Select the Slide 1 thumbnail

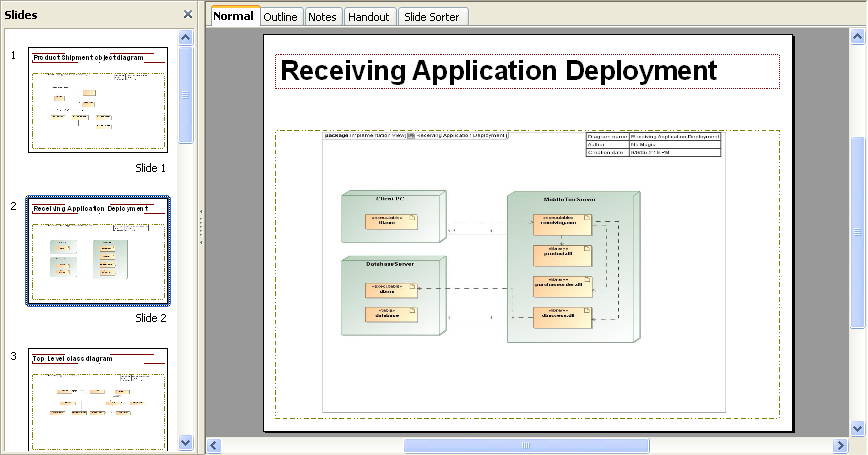point(98,101)
